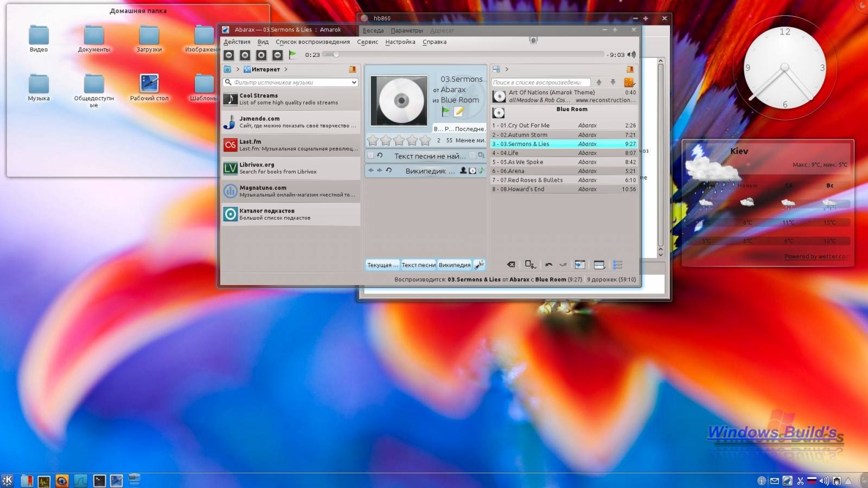The image size is (868, 488).
Task: Switch to Текст песни applet tab
Action: (418, 265)
